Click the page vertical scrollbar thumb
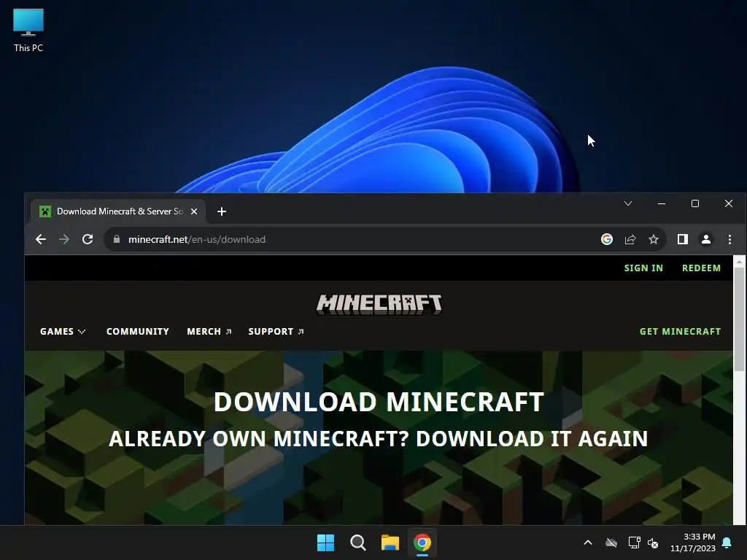The image size is (747, 560). [x=739, y=319]
